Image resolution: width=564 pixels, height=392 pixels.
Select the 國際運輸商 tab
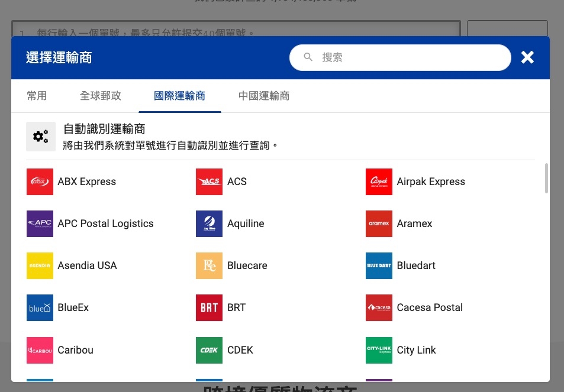coord(179,96)
